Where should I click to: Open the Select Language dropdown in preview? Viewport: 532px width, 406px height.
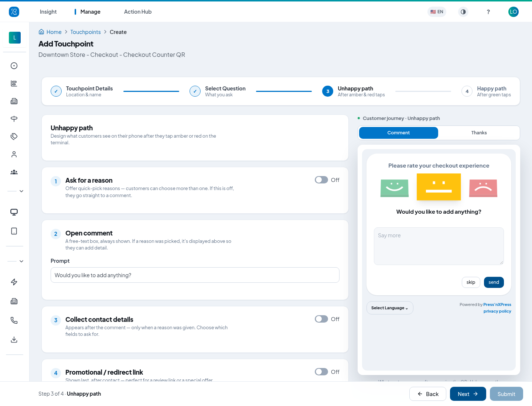pyautogui.click(x=390, y=308)
